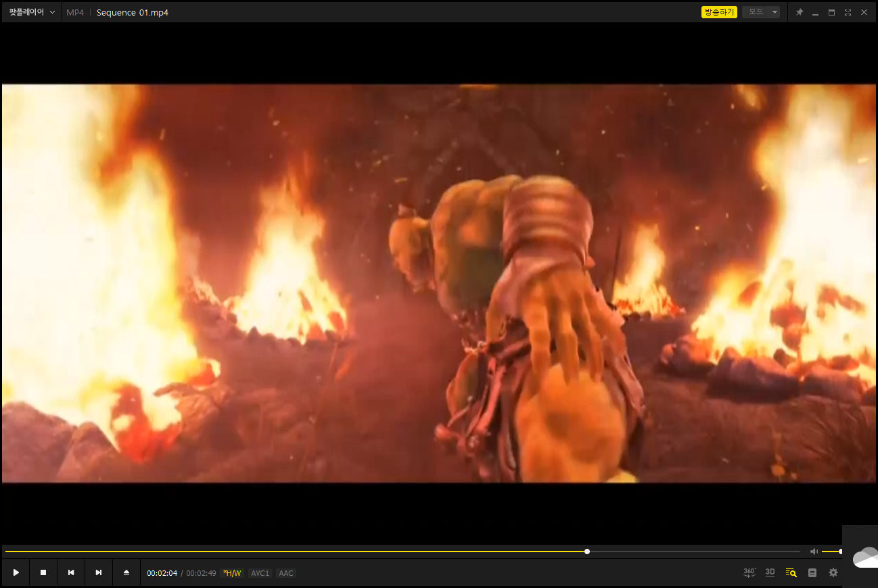Click the eject/open file icon
The image size is (878, 588).
[x=126, y=572]
